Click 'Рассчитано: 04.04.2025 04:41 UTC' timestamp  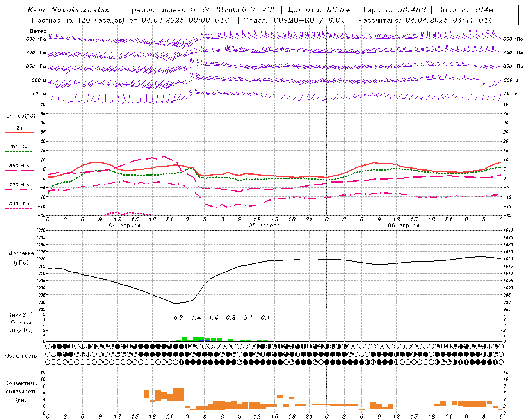(x=426, y=20)
